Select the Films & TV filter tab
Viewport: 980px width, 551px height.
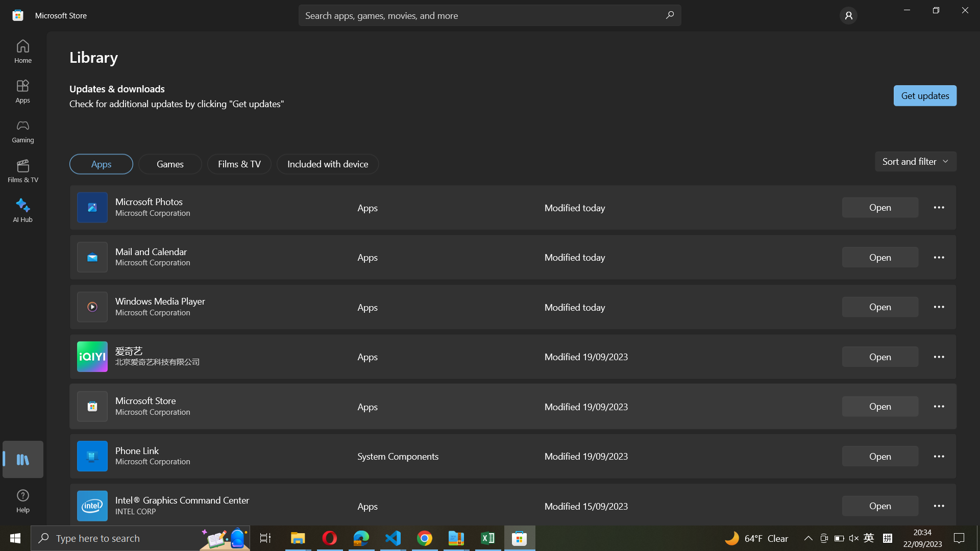pos(239,164)
